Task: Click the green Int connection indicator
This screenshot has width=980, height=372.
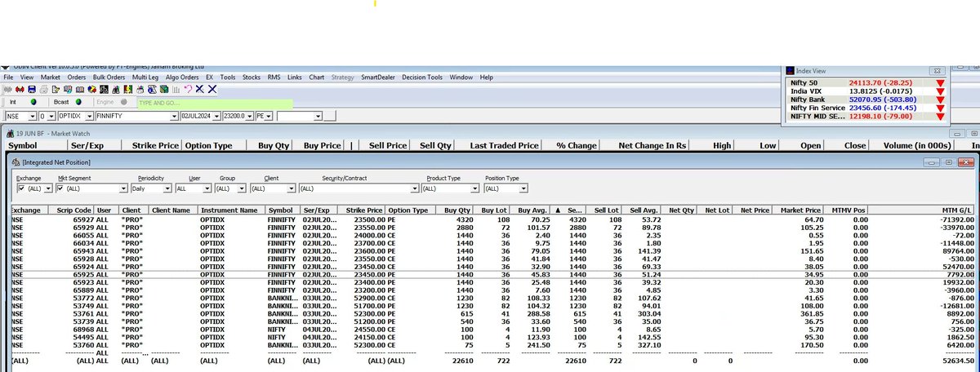Action: tap(33, 102)
